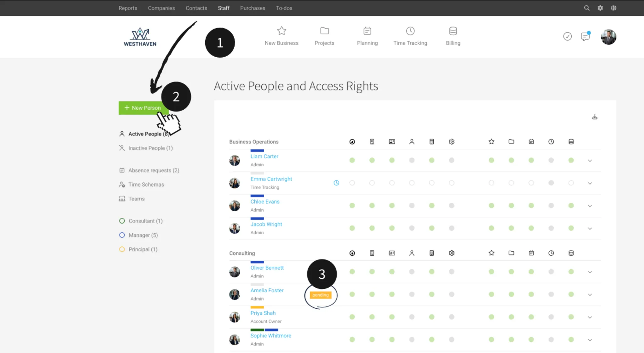Expand Amelia Foster's row chevron
Viewport: 644px width, 353px height.
[590, 295]
